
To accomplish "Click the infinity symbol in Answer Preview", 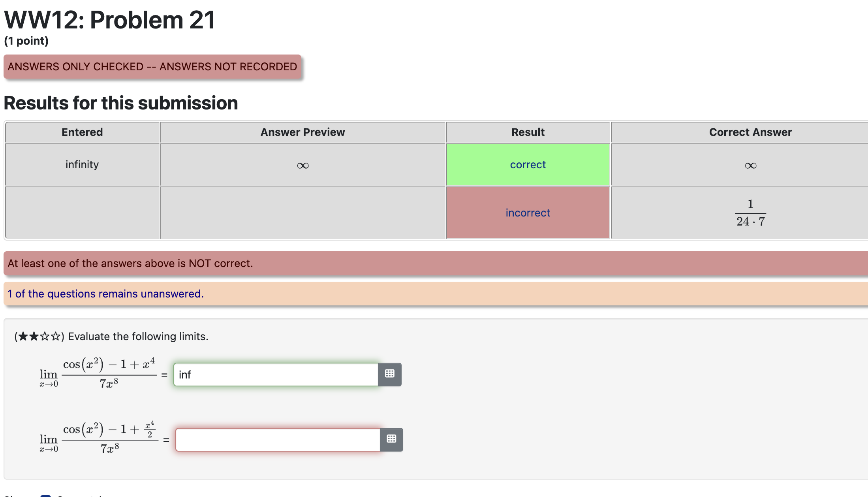I will click(x=303, y=166).
